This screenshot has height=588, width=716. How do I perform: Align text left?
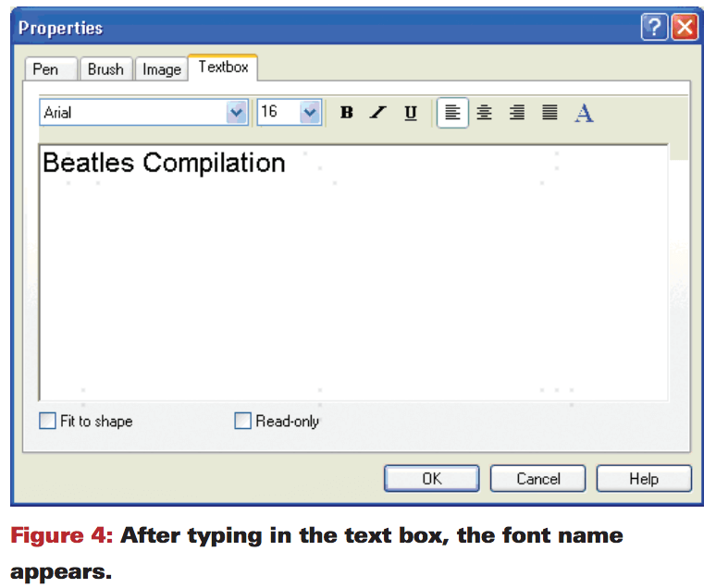[452, 112]
